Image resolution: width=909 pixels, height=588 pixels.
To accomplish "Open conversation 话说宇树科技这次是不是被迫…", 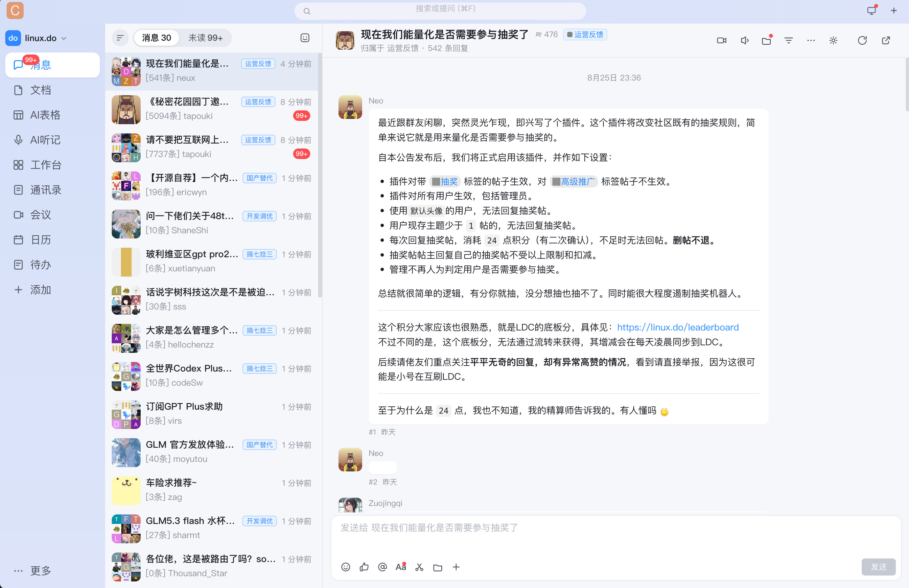I will tap(212, 300).
